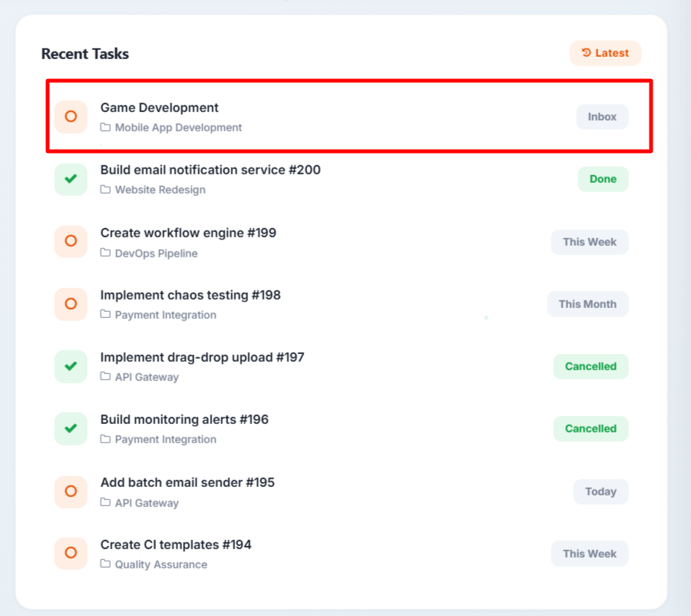691x616 pixels.
Task: Click the Inbox badge on Game Development
Action: click(602, 117)
